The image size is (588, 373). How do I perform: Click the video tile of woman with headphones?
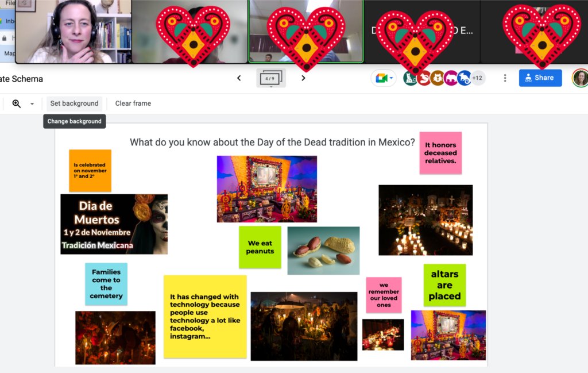coord(73,32)
